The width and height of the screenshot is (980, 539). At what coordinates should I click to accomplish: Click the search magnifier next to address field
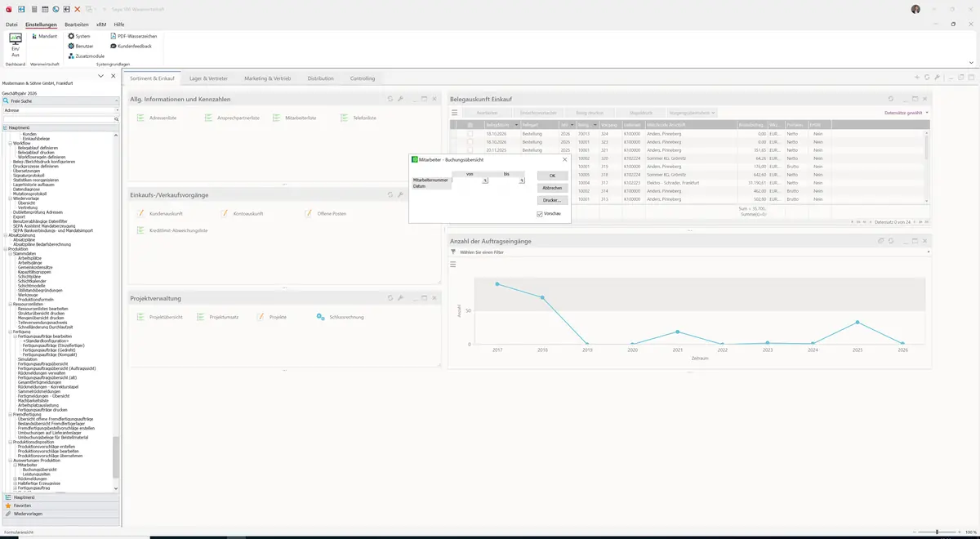tap(115, 119)
